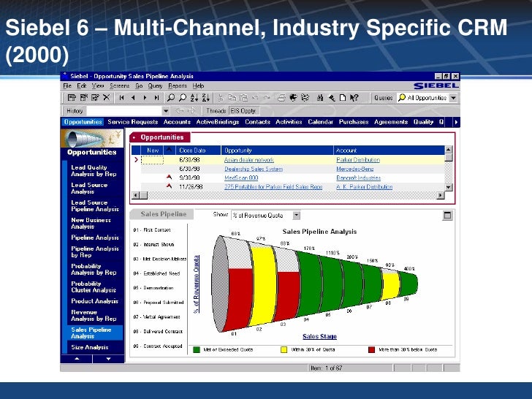Open the Queries All Opportunities dropdown
532x399 pixels.
click(454, 97)
